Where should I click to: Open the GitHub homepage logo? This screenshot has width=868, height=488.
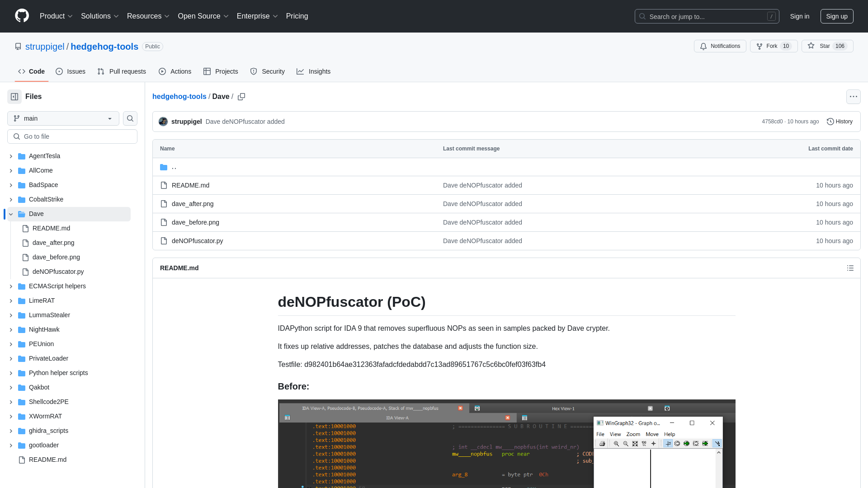pyautogui.click(x=22, y=16)
